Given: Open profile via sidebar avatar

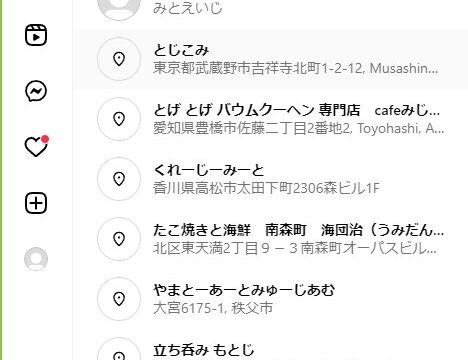Looking at the screenshot, I should click(x=36, y=259).
